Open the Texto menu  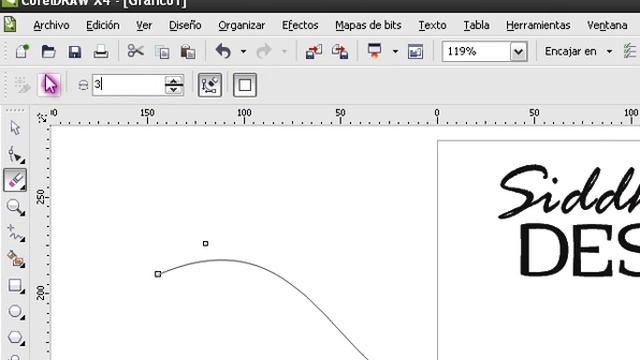(x=432, y=25)
